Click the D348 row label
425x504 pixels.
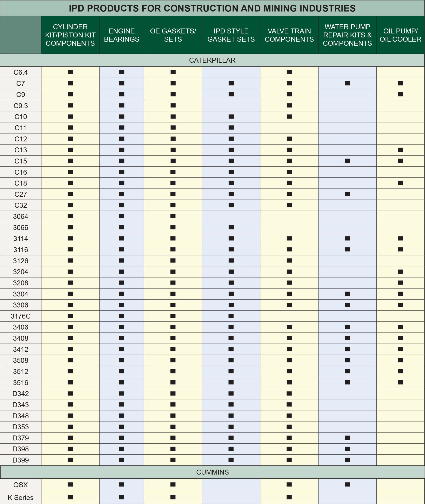point(21,416)
